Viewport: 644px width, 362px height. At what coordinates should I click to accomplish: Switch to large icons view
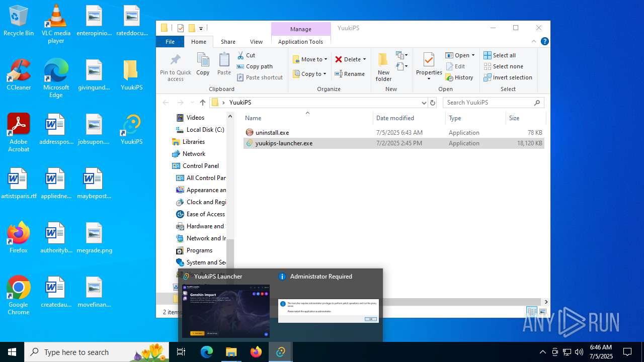pos(542,312)
